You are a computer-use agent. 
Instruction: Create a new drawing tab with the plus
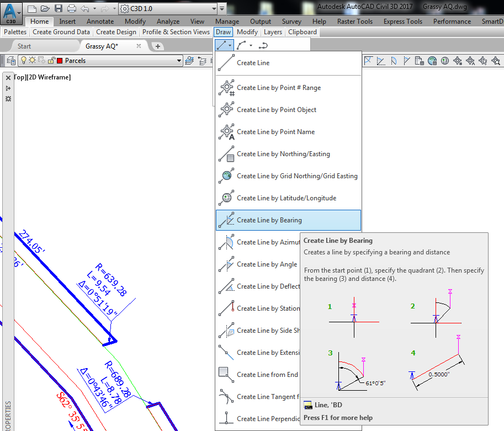pyautogui.click(x=158, y=46)
